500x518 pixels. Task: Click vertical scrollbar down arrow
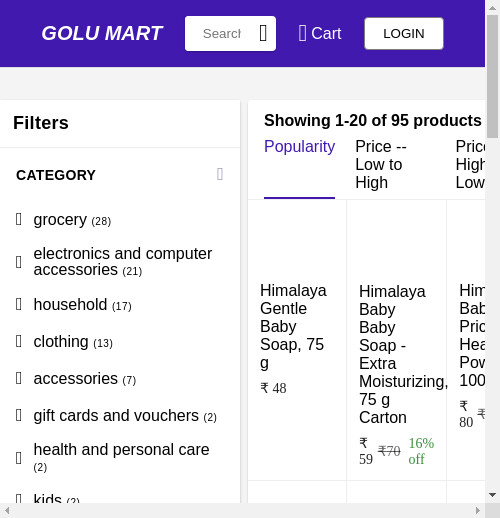492,495
